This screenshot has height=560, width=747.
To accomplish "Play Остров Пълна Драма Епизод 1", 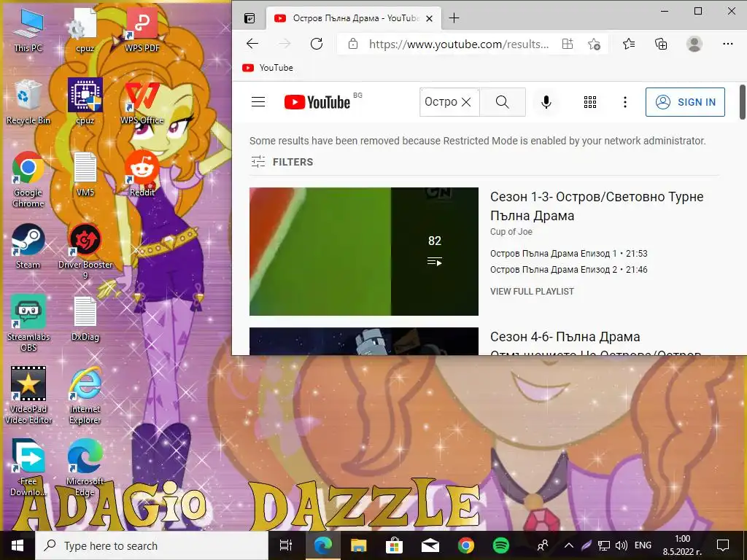I will pos(569,254).
